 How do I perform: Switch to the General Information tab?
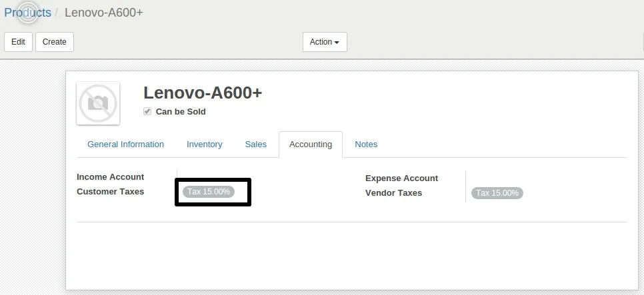pyautogui.click(x=125, y=145)
